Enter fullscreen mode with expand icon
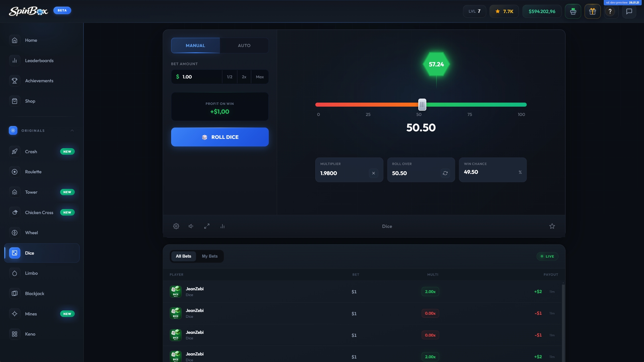 tap(207, 226)
